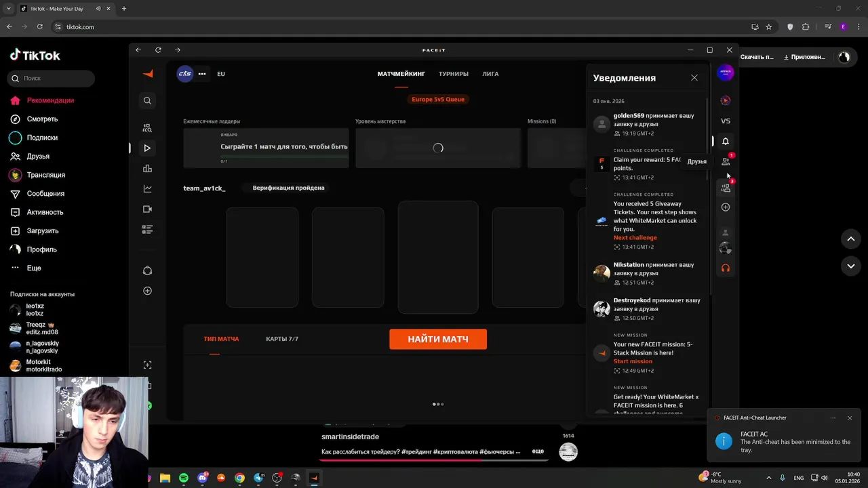This screenshot has width=868, height=488.
Task: Open search in the FACEIT sidebar
Action: (x=147, y=100)
